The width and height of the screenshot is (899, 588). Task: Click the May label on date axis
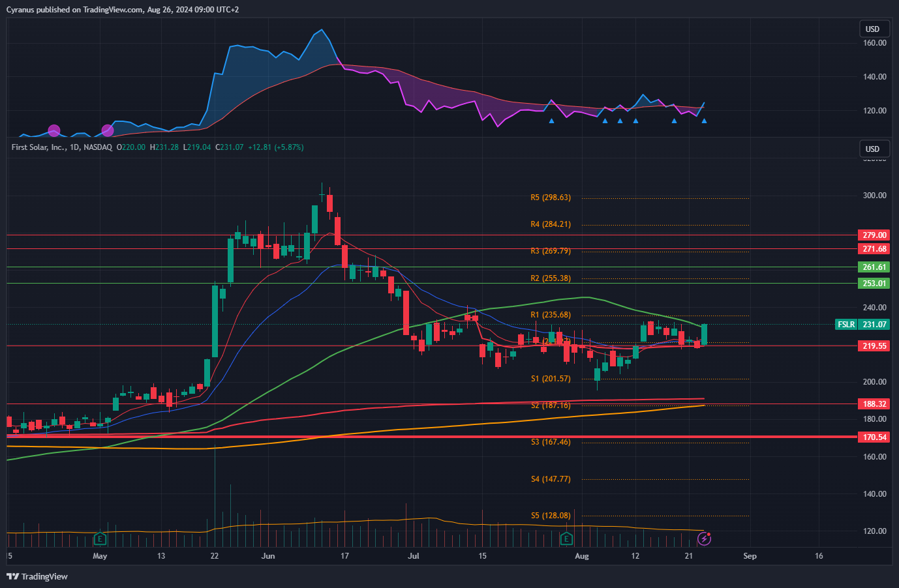(100, 556)
